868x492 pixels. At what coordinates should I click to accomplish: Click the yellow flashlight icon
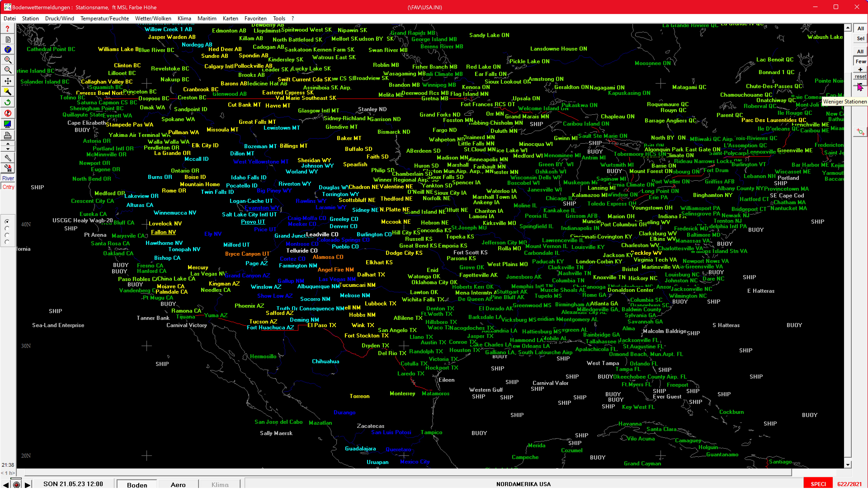(x=7, y=92)
